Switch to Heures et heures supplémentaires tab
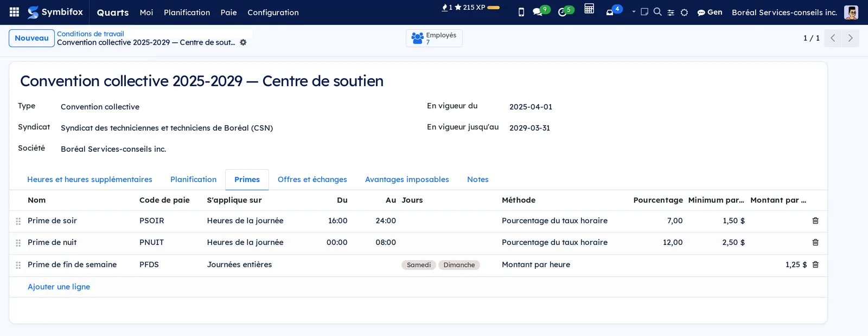868x336 pixels. [90, 179]
